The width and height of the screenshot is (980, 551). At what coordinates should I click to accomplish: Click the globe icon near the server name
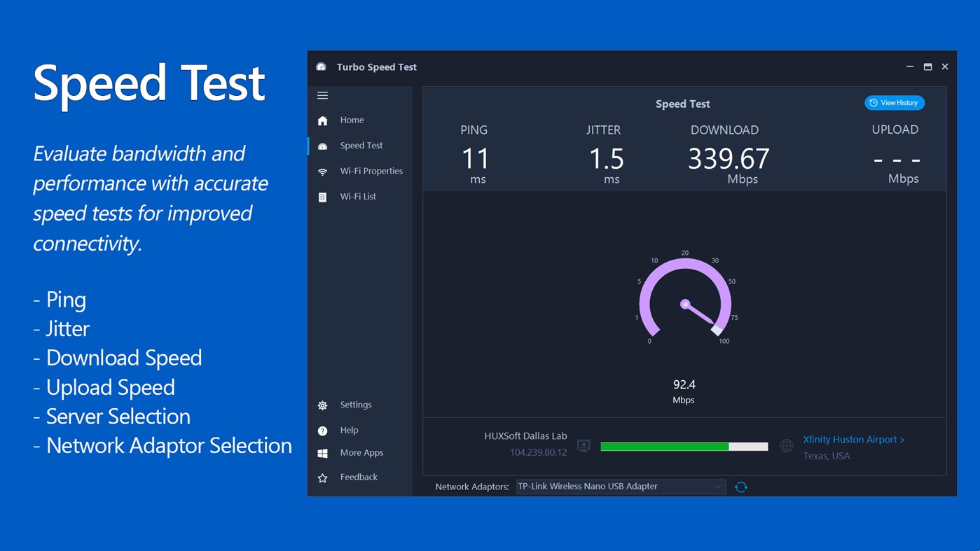pyautogui.click(x=786, y=445)
